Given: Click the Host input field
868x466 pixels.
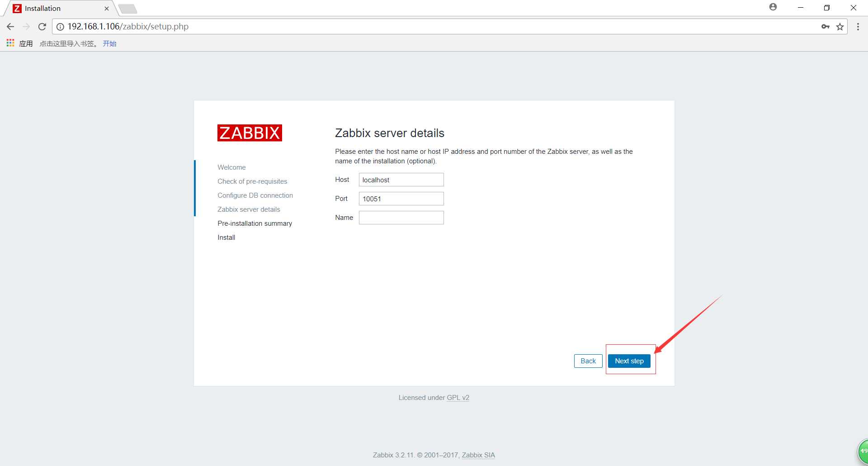Looking at the screenshot, I should [401, 180].
